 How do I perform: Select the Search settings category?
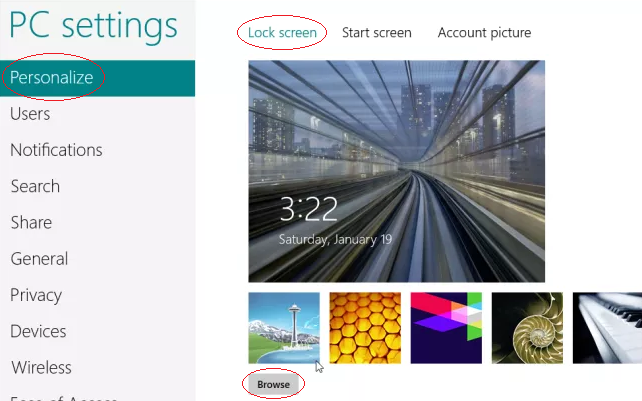[35, 186]
